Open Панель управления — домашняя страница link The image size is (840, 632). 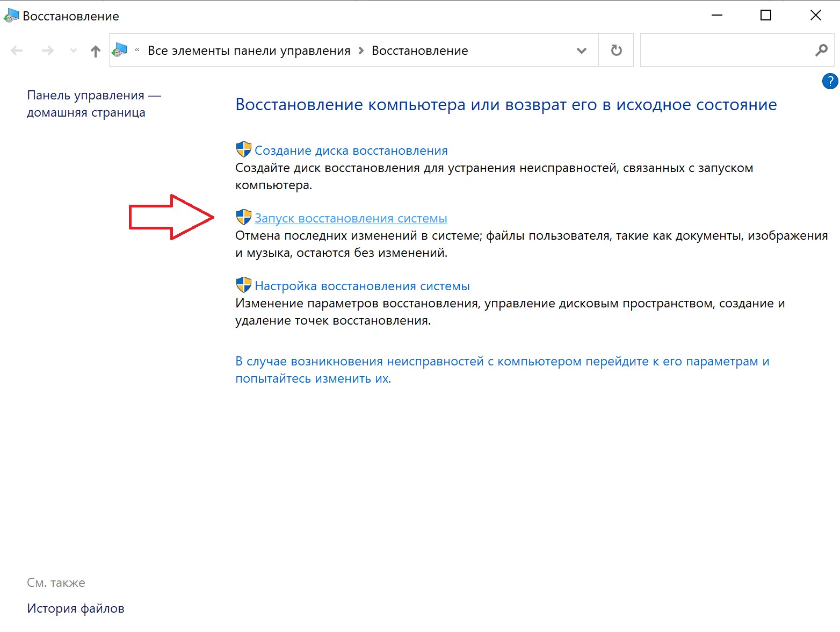[x=94, y=104]
